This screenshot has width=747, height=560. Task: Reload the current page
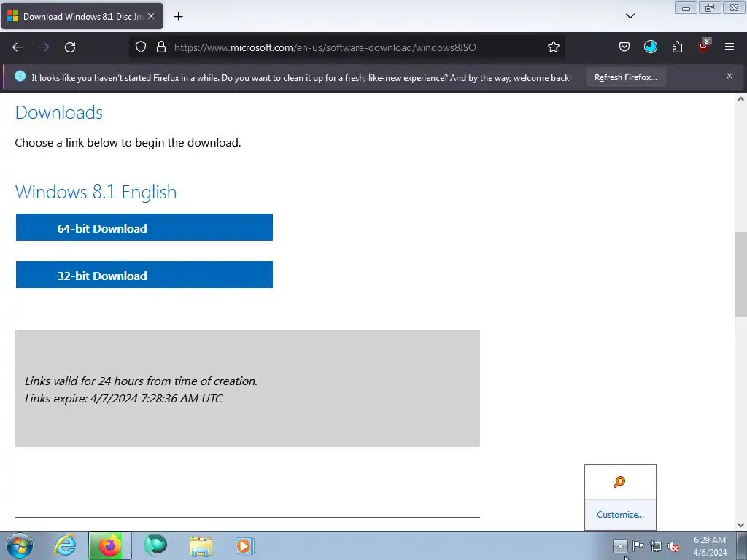(x=70, y=47)
